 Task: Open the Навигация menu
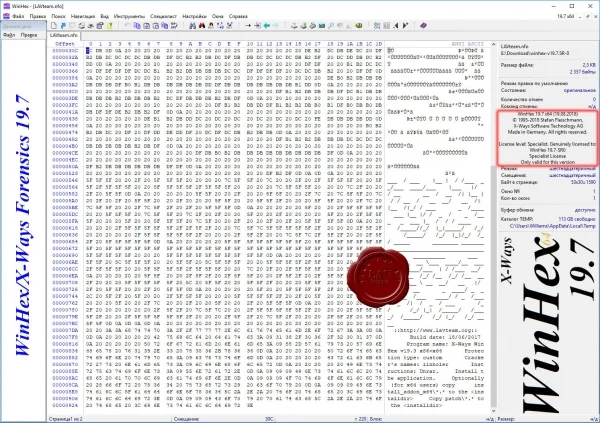pyautogui.click(x=83, y=16)
